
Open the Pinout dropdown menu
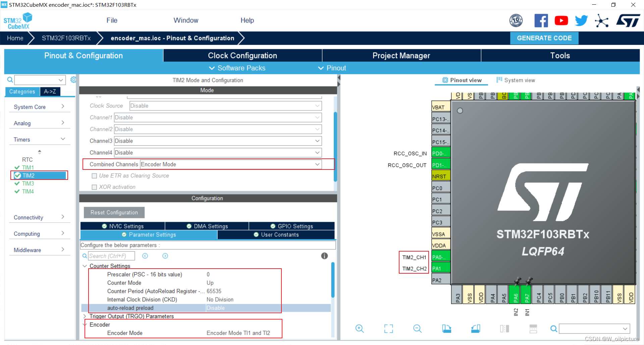pyautogui.click(x=332, y=68)
